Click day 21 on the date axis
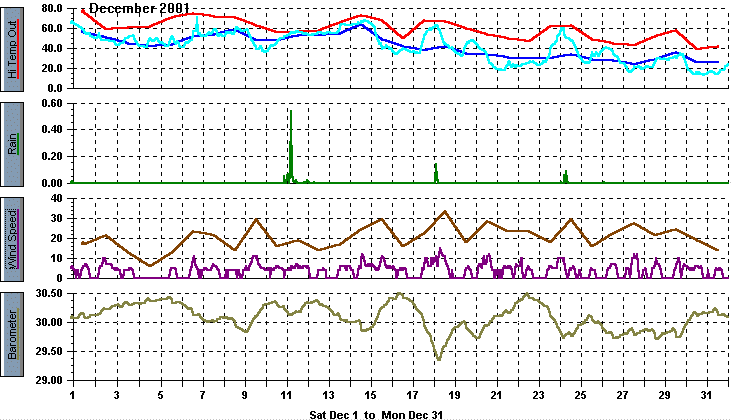The width and height of the screenshot is (731, 420). [497, 394]
